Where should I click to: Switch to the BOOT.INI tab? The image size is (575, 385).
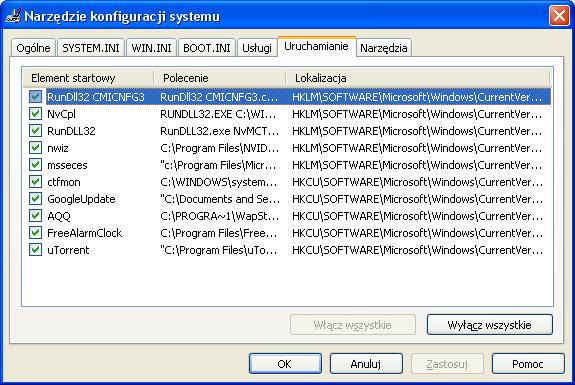pyautogui.click(x=207, y=48)
